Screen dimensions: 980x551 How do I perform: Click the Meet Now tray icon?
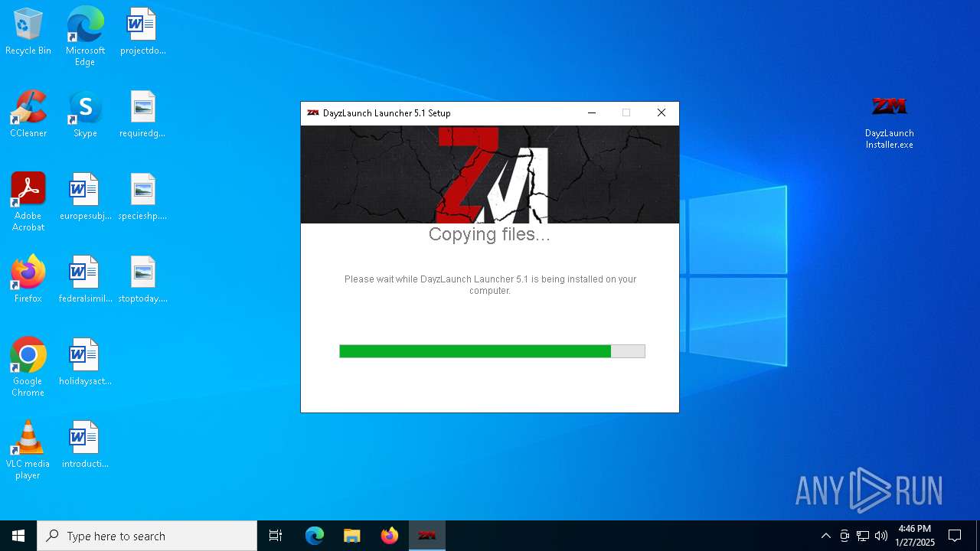844,536
